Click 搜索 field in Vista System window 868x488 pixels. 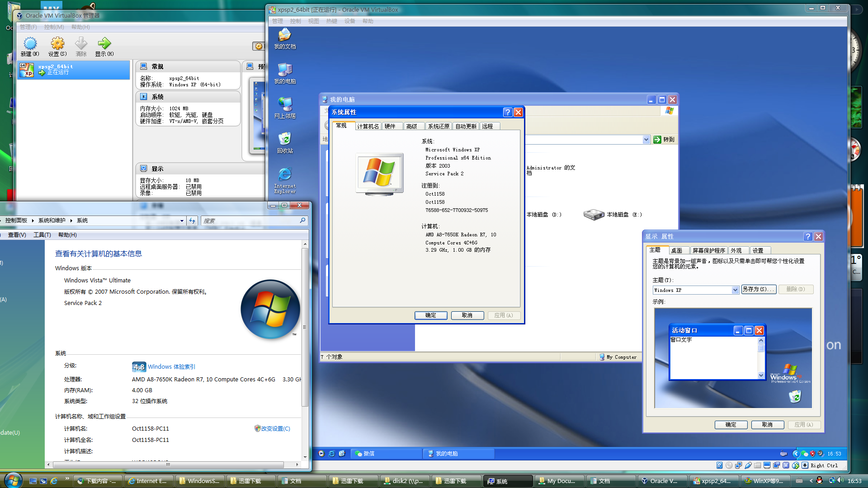coord(255,221)
